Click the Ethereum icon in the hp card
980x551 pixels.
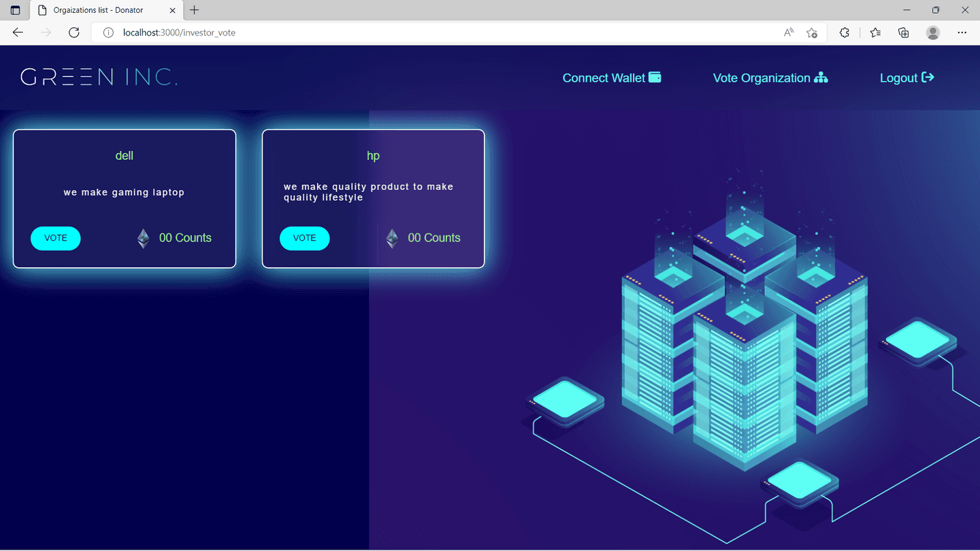pyautogui.click(x=392, y=239)
